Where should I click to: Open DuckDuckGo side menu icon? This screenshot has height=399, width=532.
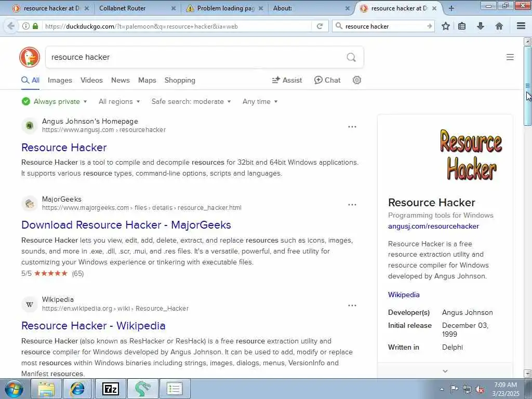click(510, 57)
